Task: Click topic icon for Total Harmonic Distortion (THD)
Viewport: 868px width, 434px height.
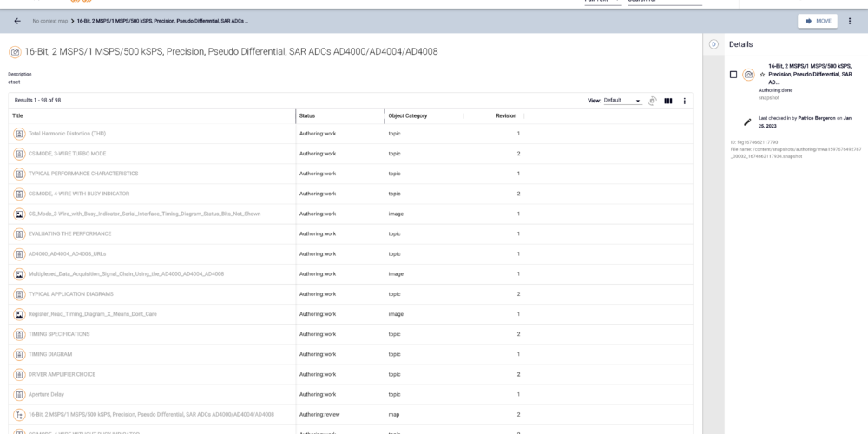Action: pyautogui.click(x=19, y=134)
